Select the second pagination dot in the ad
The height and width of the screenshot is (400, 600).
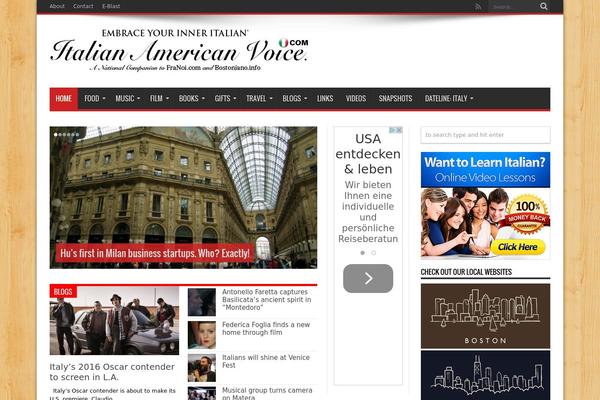coord(373,253)
